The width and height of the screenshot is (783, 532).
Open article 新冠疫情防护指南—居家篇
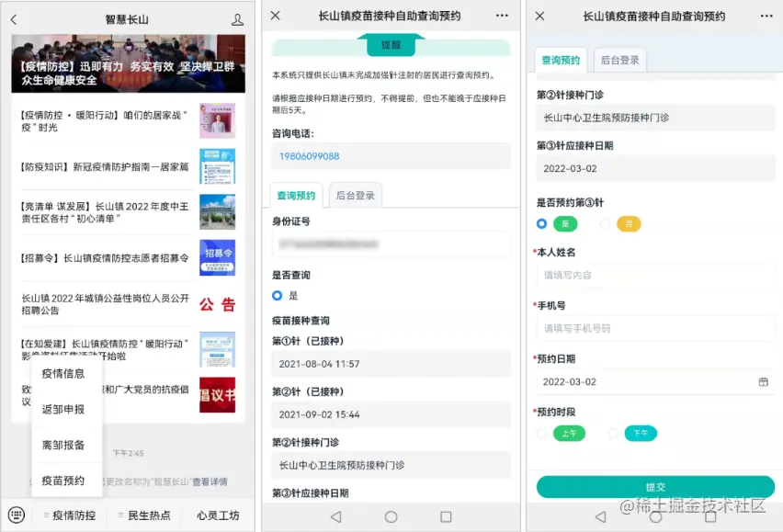click(105, 166)
